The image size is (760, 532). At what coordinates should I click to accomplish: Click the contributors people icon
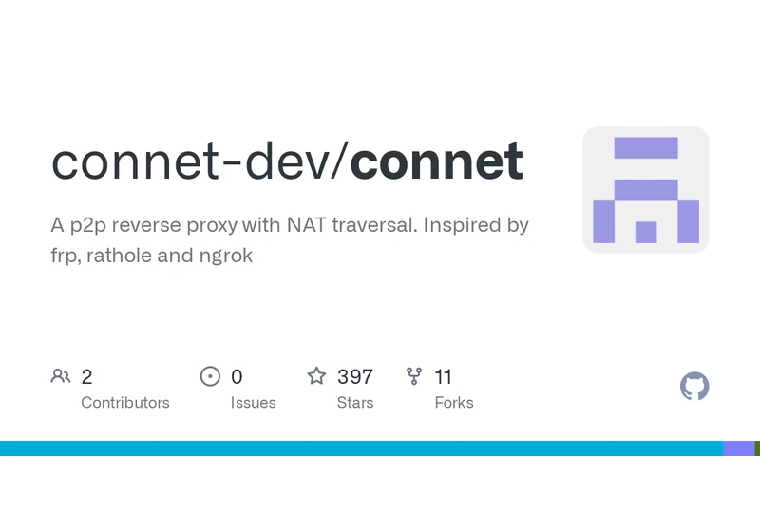pos(61,376)
